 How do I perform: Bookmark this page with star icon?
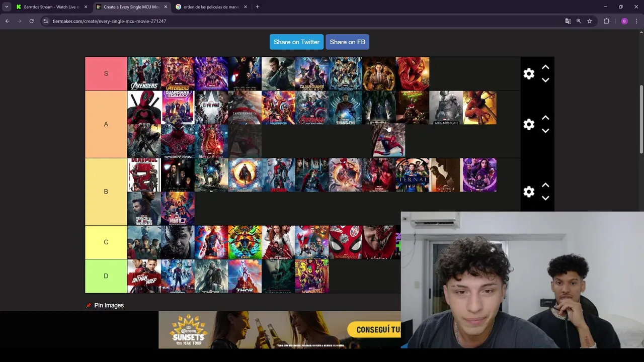(590, 21)
